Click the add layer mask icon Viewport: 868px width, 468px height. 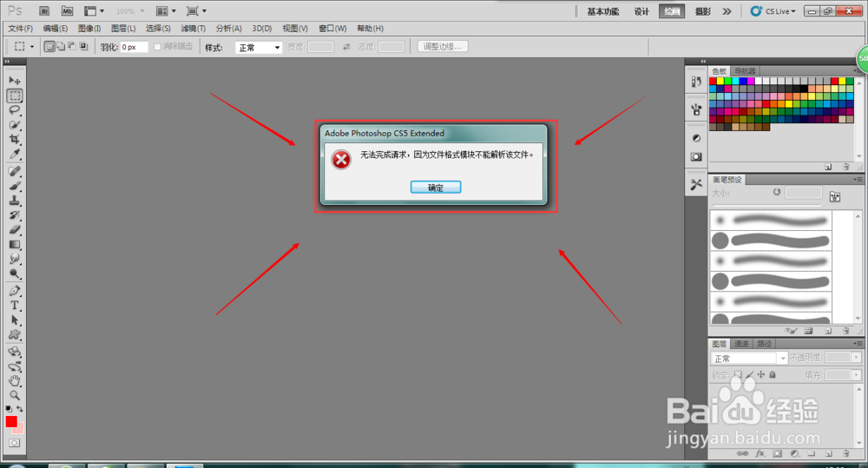click(777, 453)
